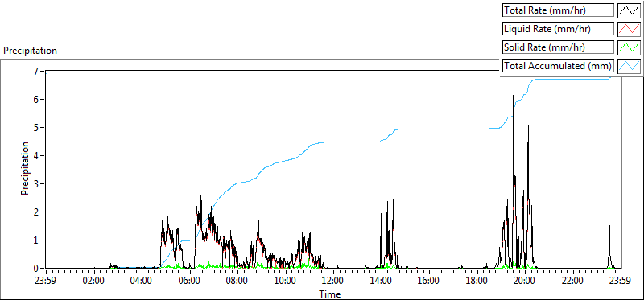Click the Time axis title

tap(330, 294)
